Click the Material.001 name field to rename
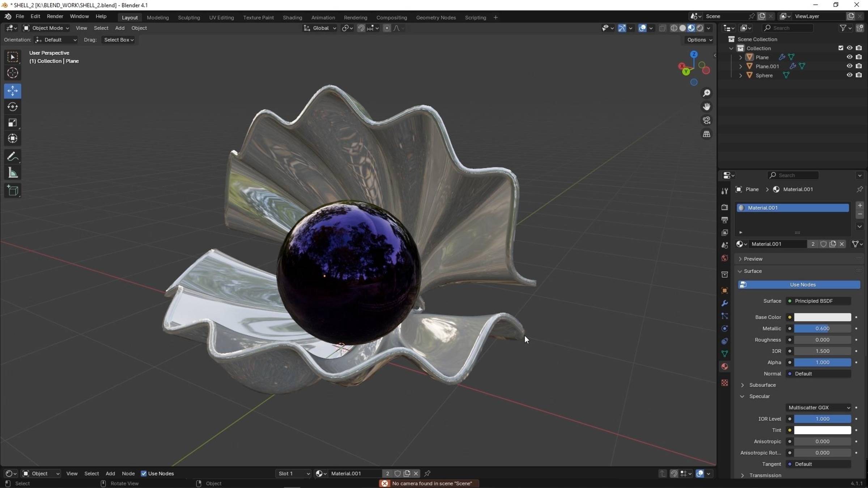This screenshot has width=868, height=488. tap(778, 244)
